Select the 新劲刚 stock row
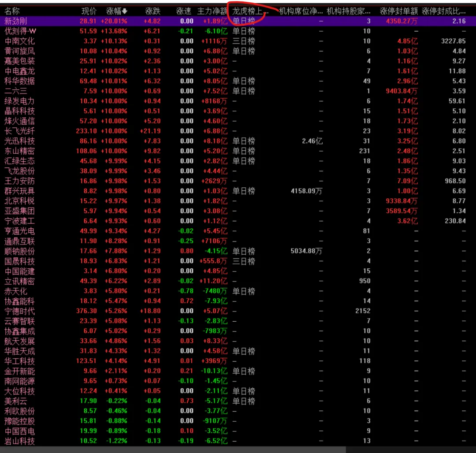The width and height of the screenshot is (476, 453). [238, 21]
